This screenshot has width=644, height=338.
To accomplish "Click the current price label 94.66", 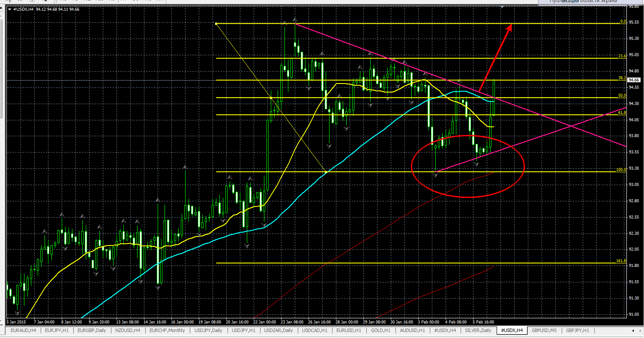I will pyautogui.click(x=634, y=80).
